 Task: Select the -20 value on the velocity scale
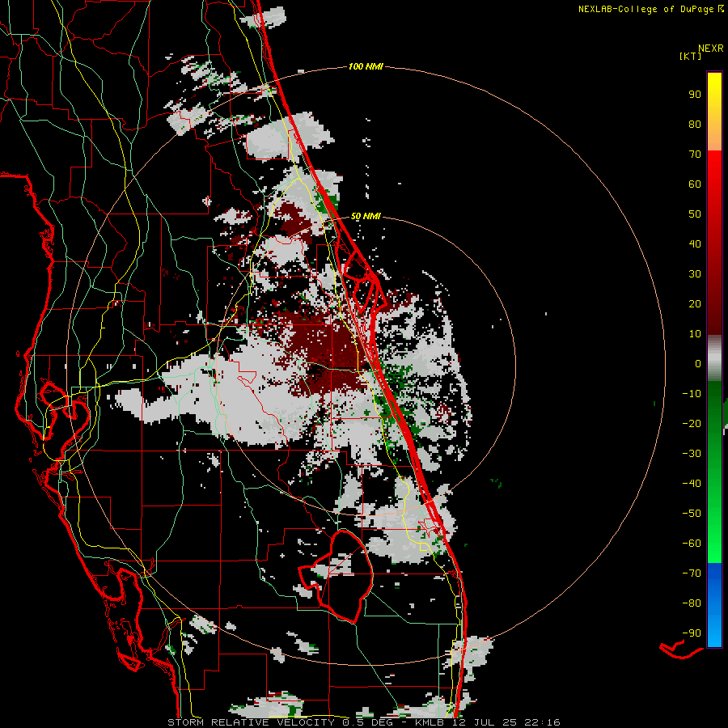pyautogui.click(x=692, y=424)
